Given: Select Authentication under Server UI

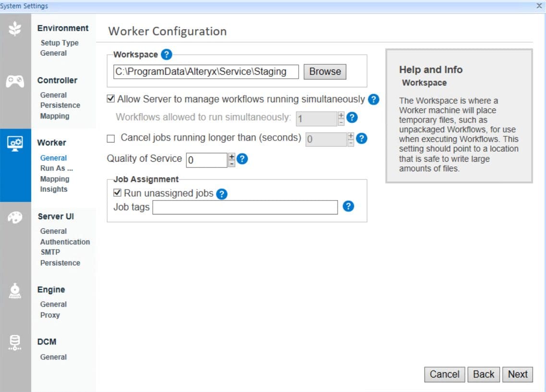Looking at the screenshot, I should coord(64,242).
